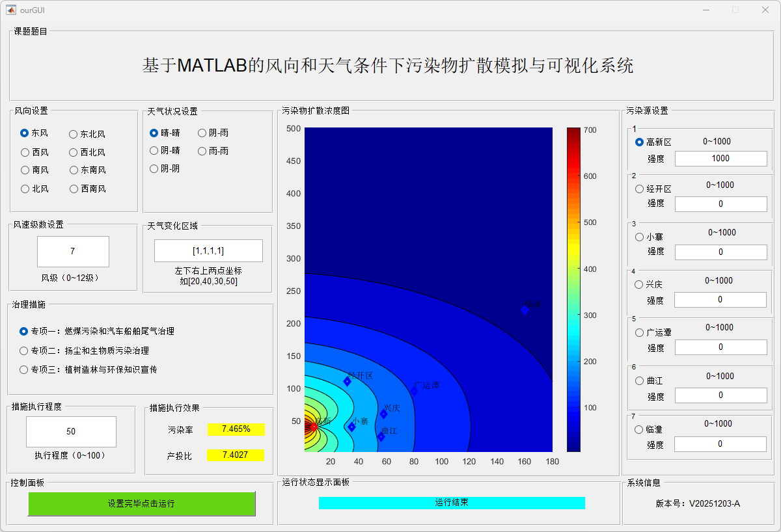Click the 曲江 diamond marker on the plot
The height and width of the screenshot is (532, 781).
[x=381, y=436]
